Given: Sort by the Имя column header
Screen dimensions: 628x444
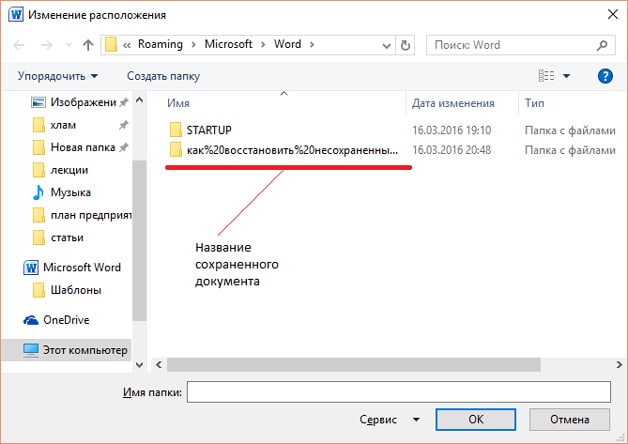Looking at the screenshot, I should (x=178, y=103).
